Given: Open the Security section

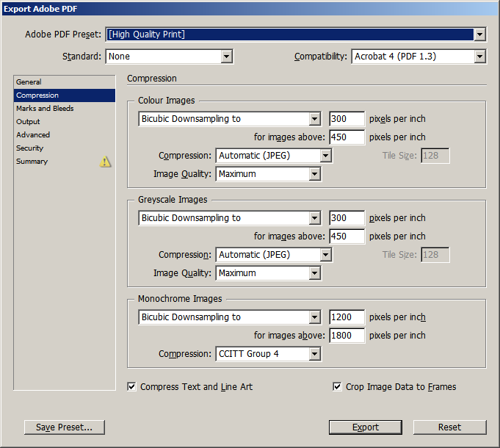Looking at the screenshot, I should tap(30, 148).
